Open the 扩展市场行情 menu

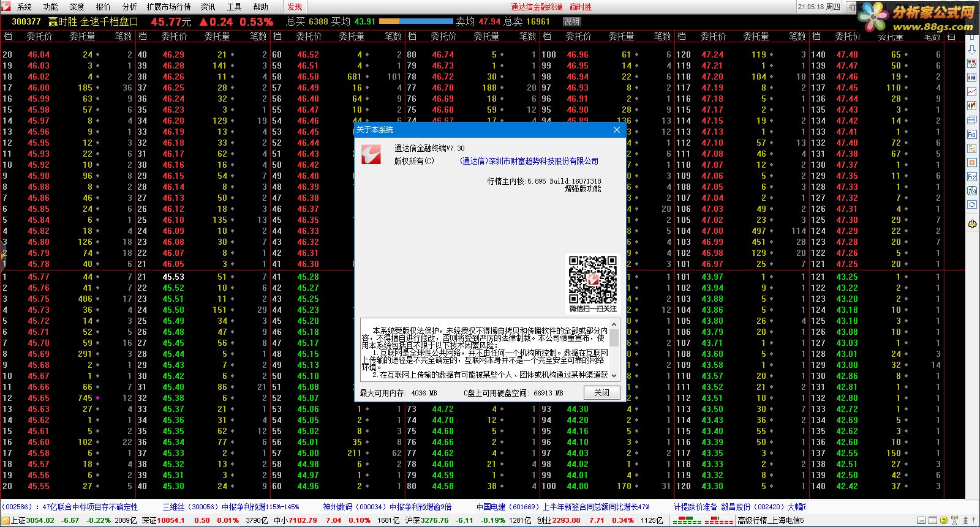tap(169, 7)
